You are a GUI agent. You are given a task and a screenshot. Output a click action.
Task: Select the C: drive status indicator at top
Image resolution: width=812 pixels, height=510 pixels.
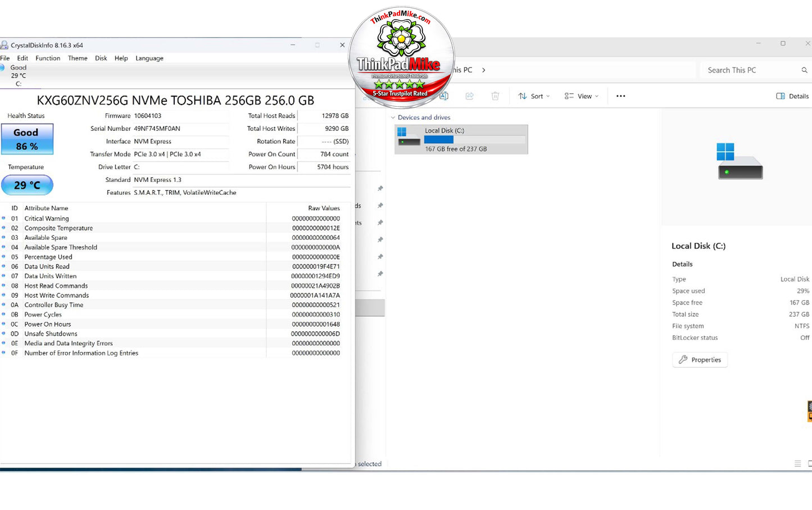coord(17,75)
